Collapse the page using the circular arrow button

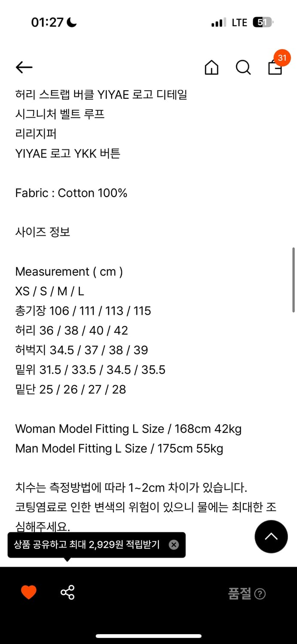pyautogui.click(x=271, y=537)
